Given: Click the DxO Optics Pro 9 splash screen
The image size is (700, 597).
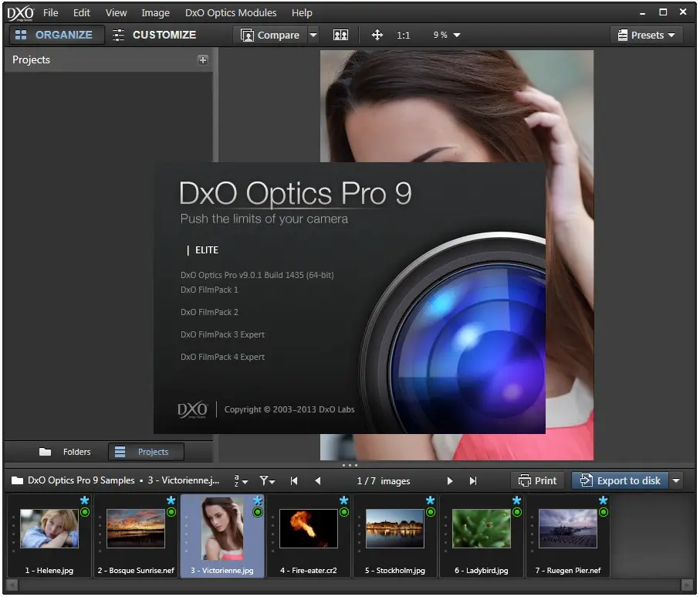Looking at the screenshot, I should pos(350,297).
